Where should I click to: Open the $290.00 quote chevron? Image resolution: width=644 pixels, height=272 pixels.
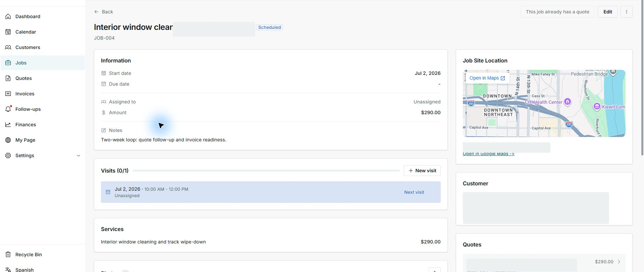click(x=619, y=262)
